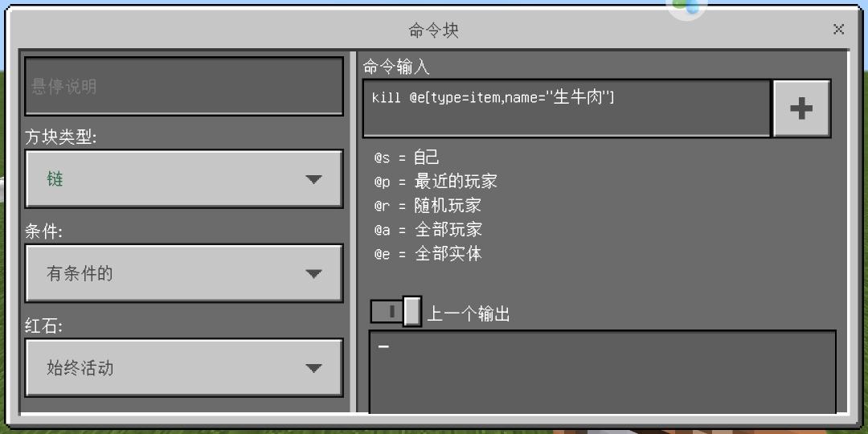This screenshot has height=434, width=868.
Task: Open the 红石 dropdown showing 始终活动
Action: coord(184,368)
